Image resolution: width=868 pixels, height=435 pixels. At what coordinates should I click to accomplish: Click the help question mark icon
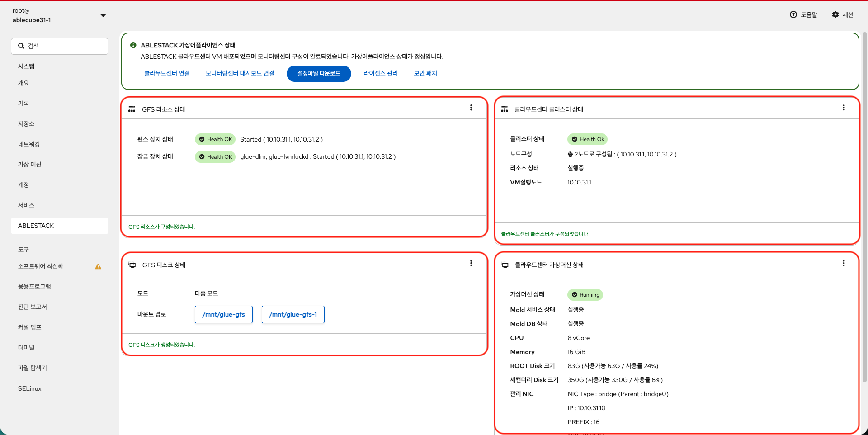(793, 14)
